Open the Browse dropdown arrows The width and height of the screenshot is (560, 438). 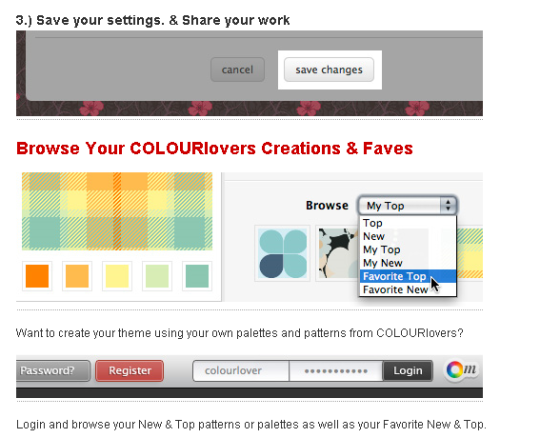448,205
